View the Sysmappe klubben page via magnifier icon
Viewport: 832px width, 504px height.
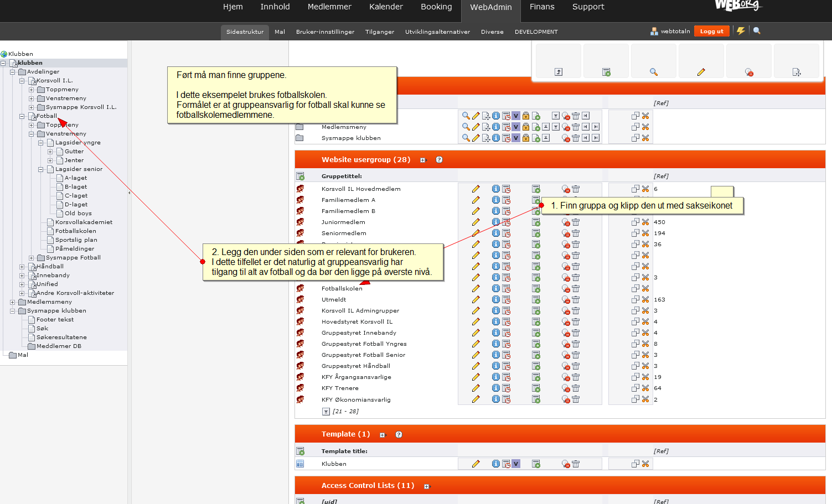pyautogui.click(x=466, y=138)
